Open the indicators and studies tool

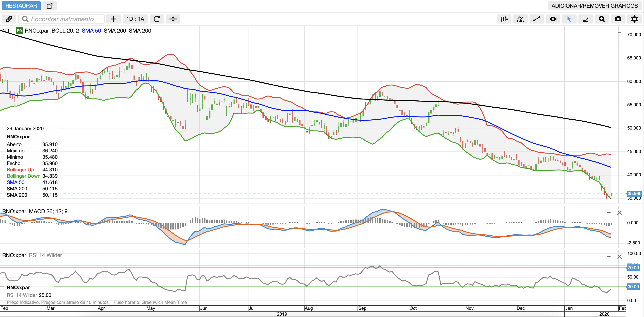(x=520, y=19)
